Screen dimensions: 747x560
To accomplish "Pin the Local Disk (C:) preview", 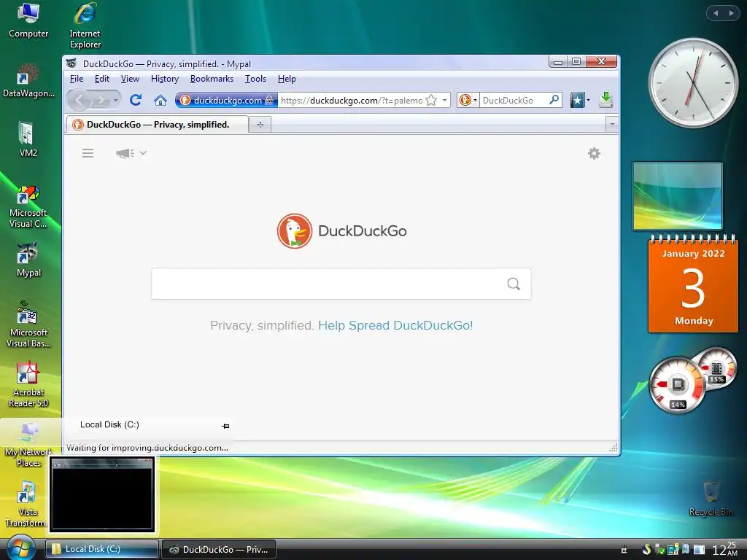I will click(x=226, y=426).
